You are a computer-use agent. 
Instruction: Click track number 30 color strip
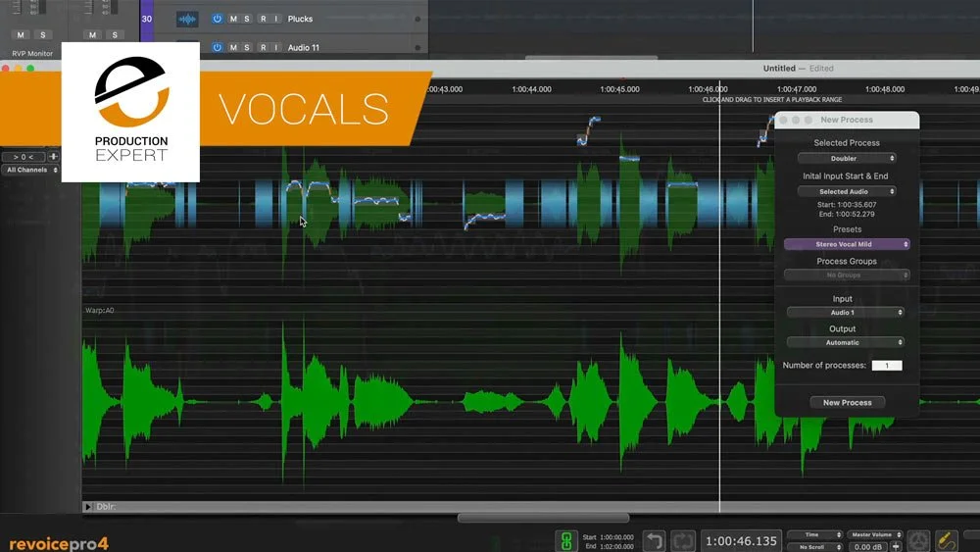point(147,20)
